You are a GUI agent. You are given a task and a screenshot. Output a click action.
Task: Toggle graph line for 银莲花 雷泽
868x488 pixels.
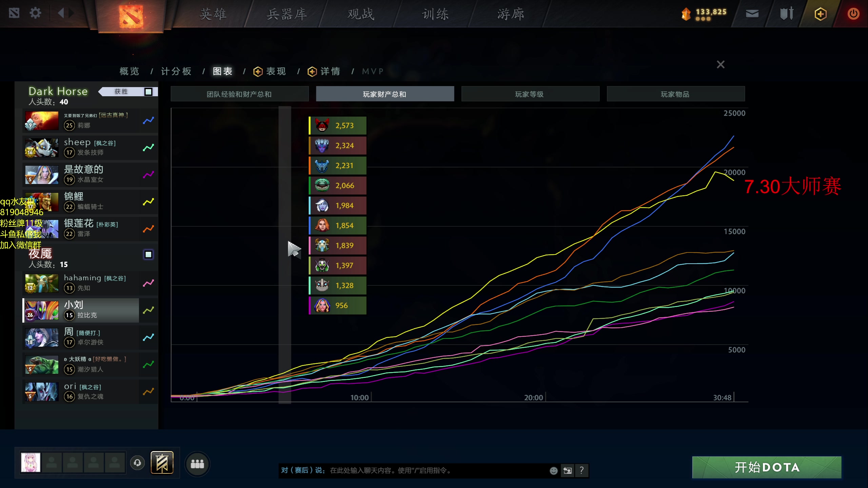(148, 229)
